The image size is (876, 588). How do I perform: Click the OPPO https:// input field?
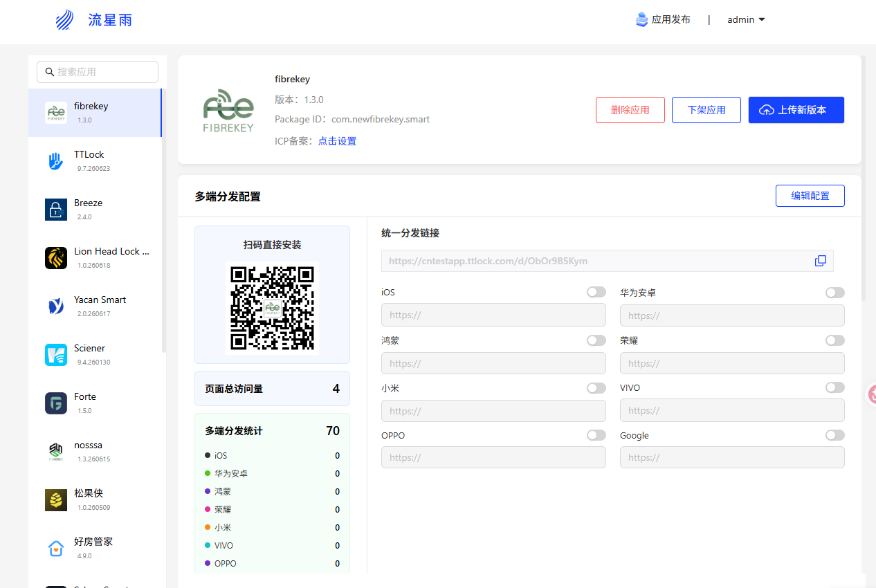point(493,457)
